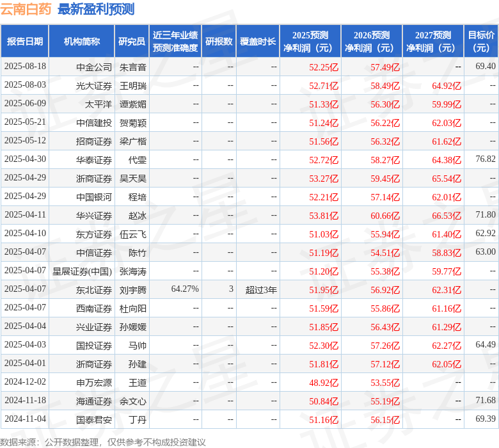Click the target price 69.40
Image resolution: width=499 pixels, height=448 pixels.
[486, 66]
